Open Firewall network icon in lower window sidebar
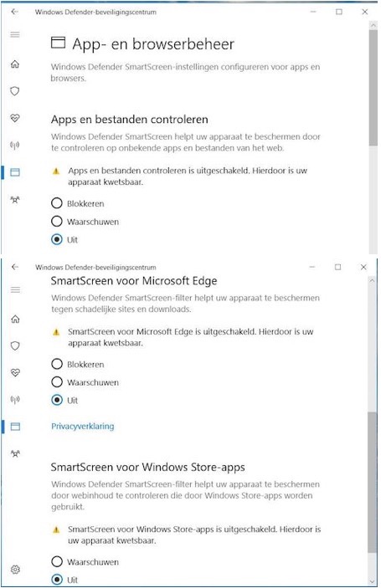The width and height of the screenshot is (381, 588). pos(15,399)
